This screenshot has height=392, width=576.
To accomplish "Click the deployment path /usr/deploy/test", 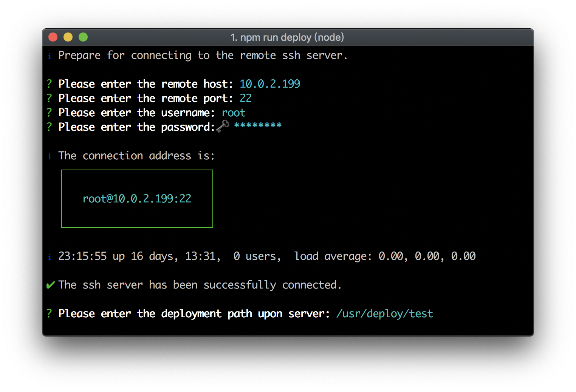I will (385, 314).
